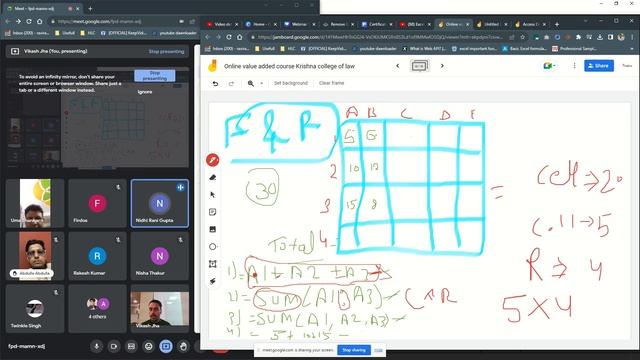Click the blue Stop presenting button in Meet preview
This screenshot has height=360, width=640.
(x=155, y=76)
